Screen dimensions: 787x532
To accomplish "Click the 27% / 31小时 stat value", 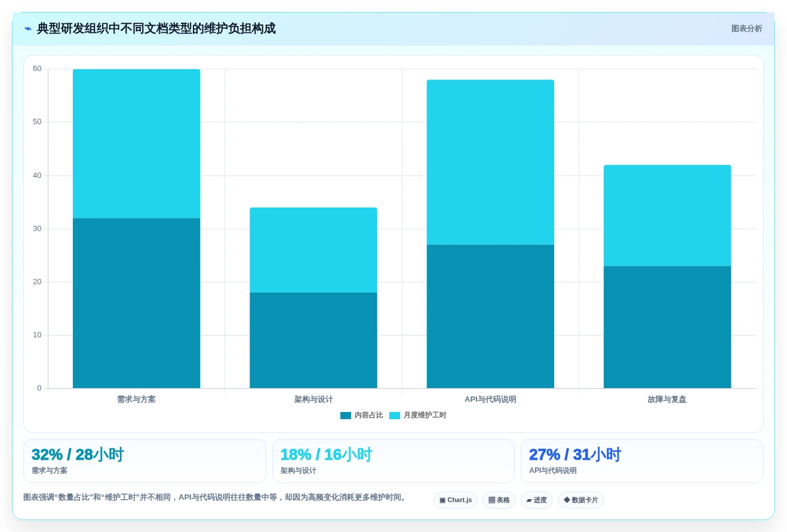I will [575, 455].
